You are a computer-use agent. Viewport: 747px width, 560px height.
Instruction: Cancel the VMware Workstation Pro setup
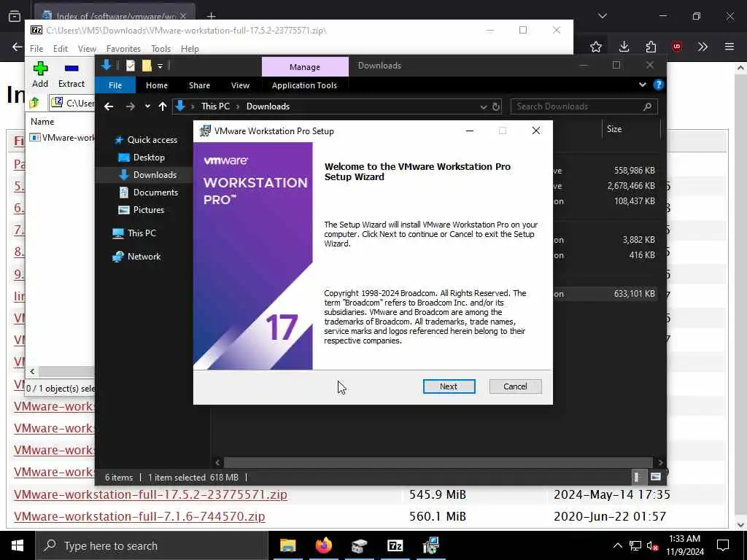tap(515, 386)
